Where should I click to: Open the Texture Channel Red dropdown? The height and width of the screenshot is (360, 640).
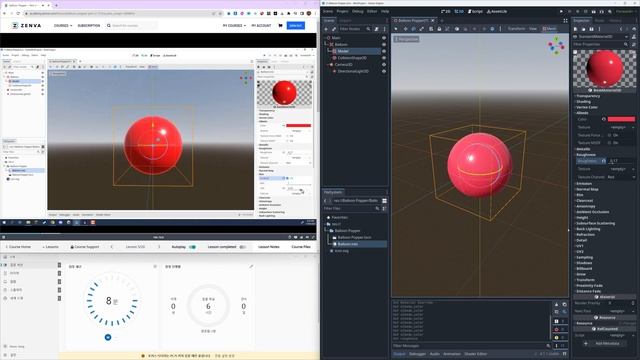coord(622,177)
